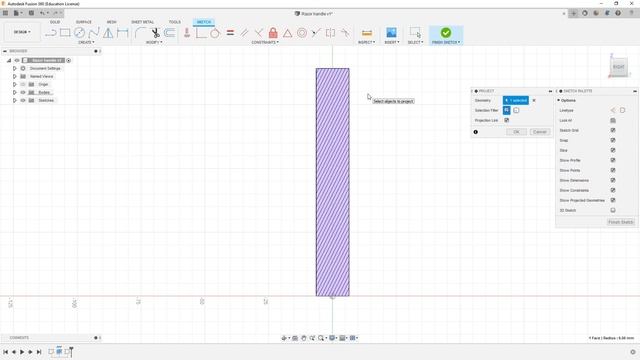Click the Select tool icon

point(415,33)
